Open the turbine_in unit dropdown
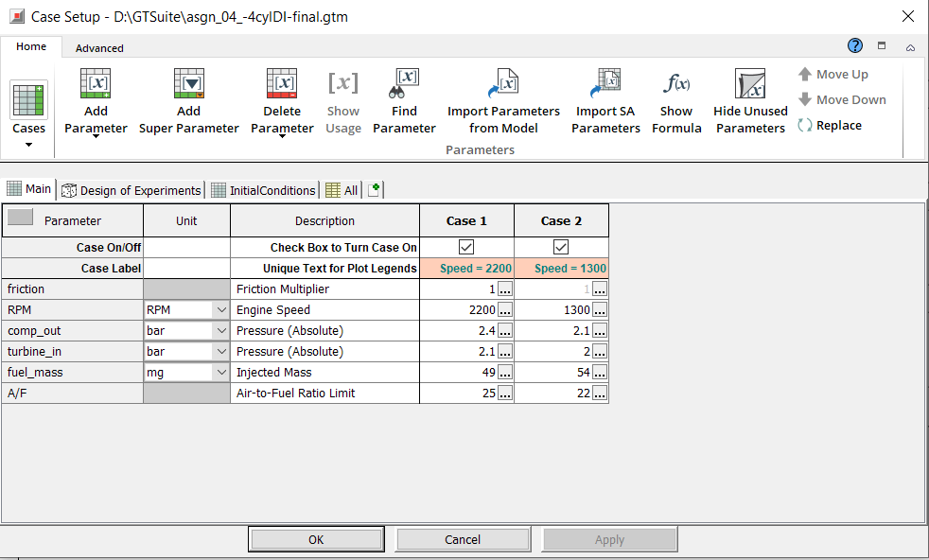929x560 pixels. tap(221, 351)
